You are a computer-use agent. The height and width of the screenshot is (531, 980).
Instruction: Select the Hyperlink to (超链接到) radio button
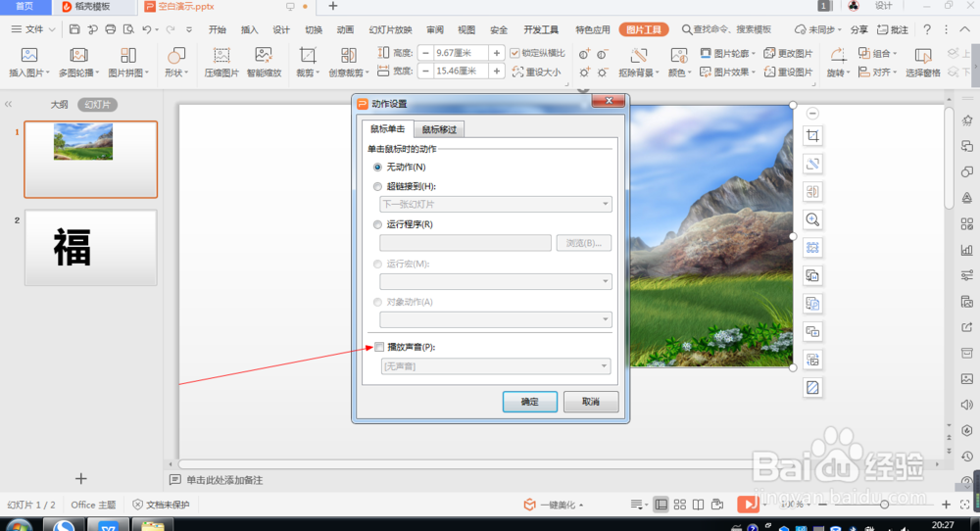[x=377, y=187]
